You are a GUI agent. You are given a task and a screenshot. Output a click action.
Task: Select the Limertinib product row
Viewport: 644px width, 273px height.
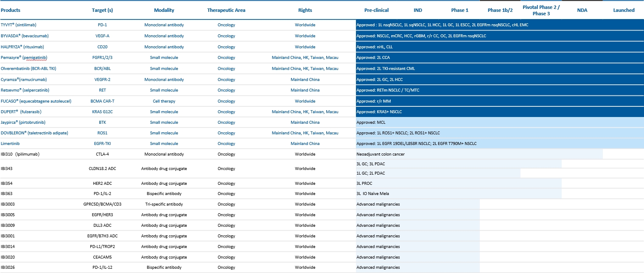tap(11, 144)
